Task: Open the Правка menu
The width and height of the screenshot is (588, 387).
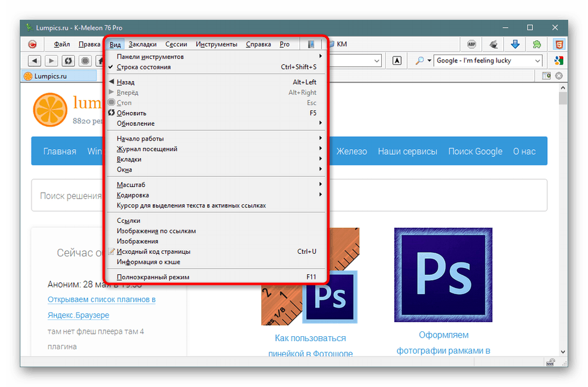Action: pyautogui.click(x=89, y=44)
